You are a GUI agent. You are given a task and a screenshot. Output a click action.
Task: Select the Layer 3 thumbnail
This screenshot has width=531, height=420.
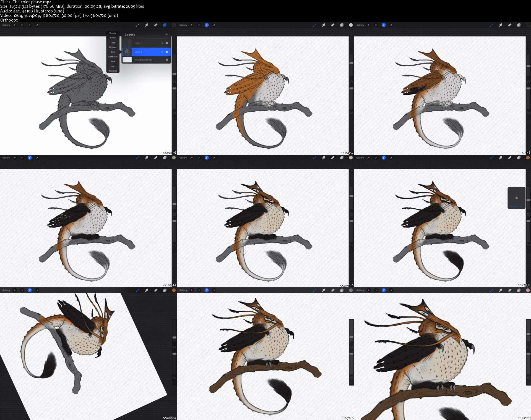tap(127, 43)
